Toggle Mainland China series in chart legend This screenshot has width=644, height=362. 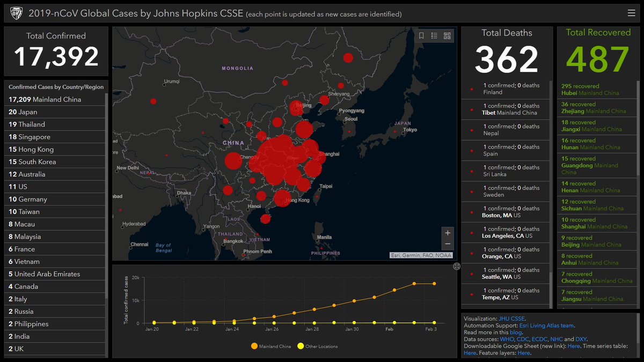[270, 346]
